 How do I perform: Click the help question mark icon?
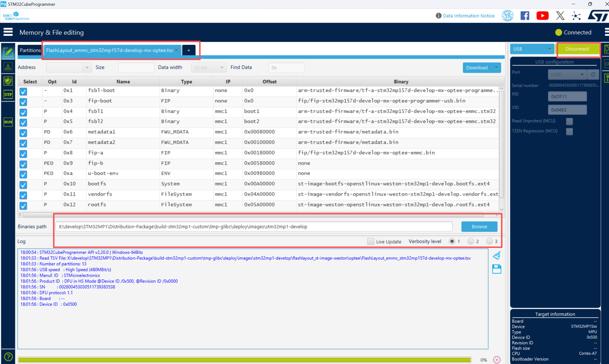pos(8,357)
